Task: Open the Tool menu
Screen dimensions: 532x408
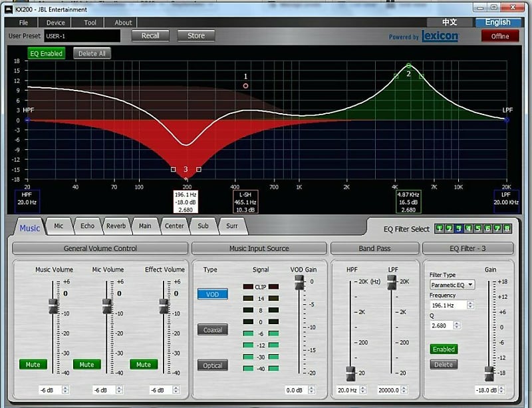Action: click(x=90, y=23)
